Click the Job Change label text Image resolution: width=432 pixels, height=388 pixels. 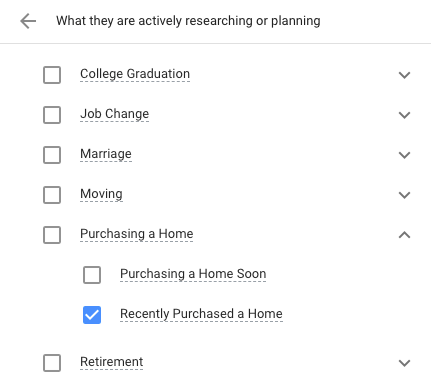tap(114, 114)
